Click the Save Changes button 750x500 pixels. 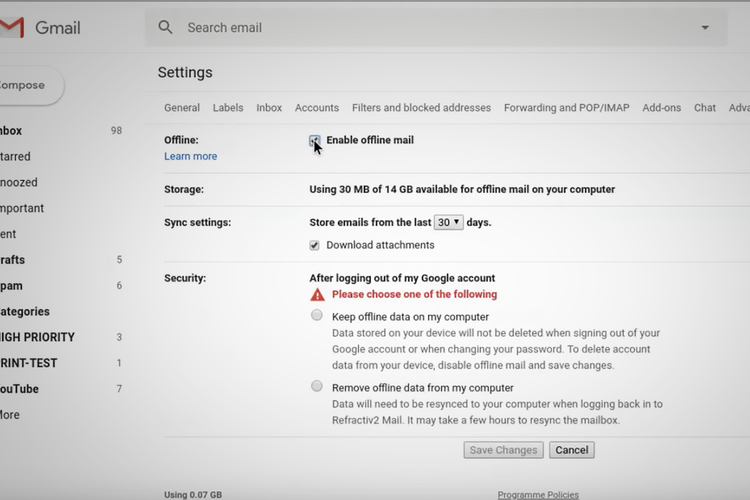coord(503,450)
